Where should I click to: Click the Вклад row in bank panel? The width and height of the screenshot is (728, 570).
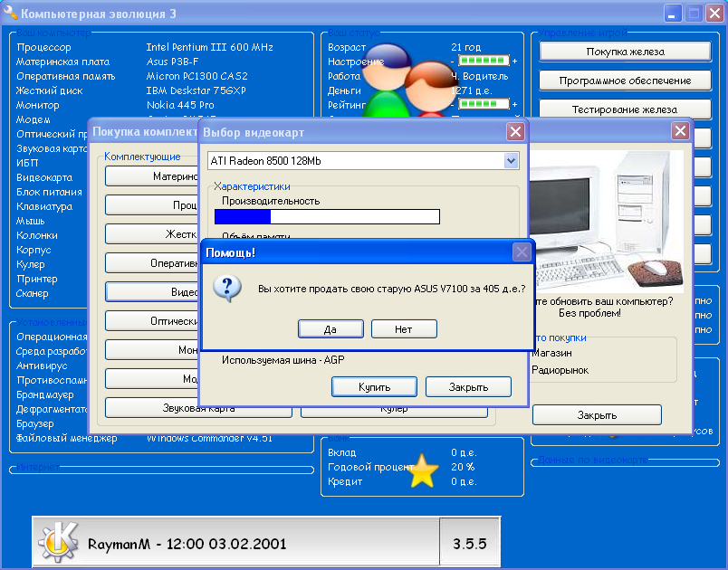[x=402, y=452]
